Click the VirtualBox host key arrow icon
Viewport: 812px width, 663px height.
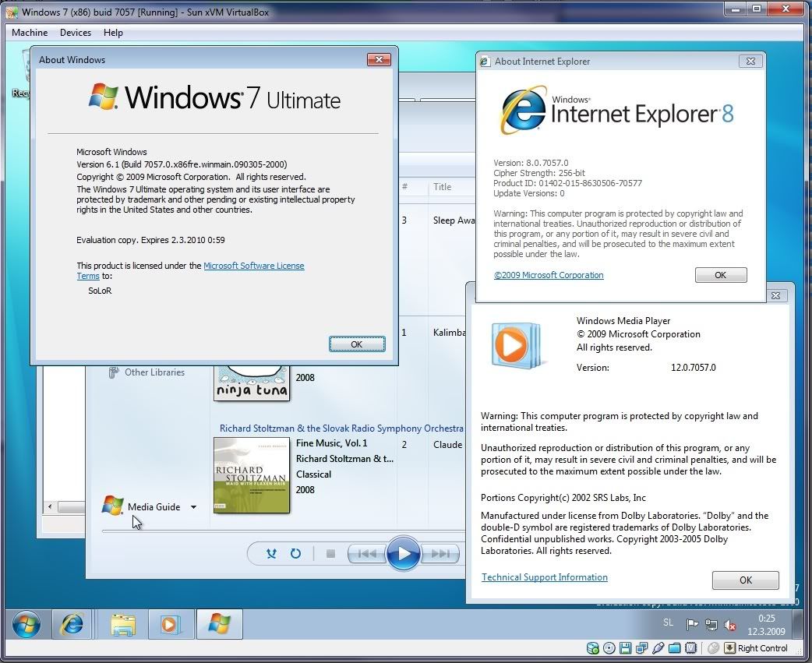(x=729, y=648)
